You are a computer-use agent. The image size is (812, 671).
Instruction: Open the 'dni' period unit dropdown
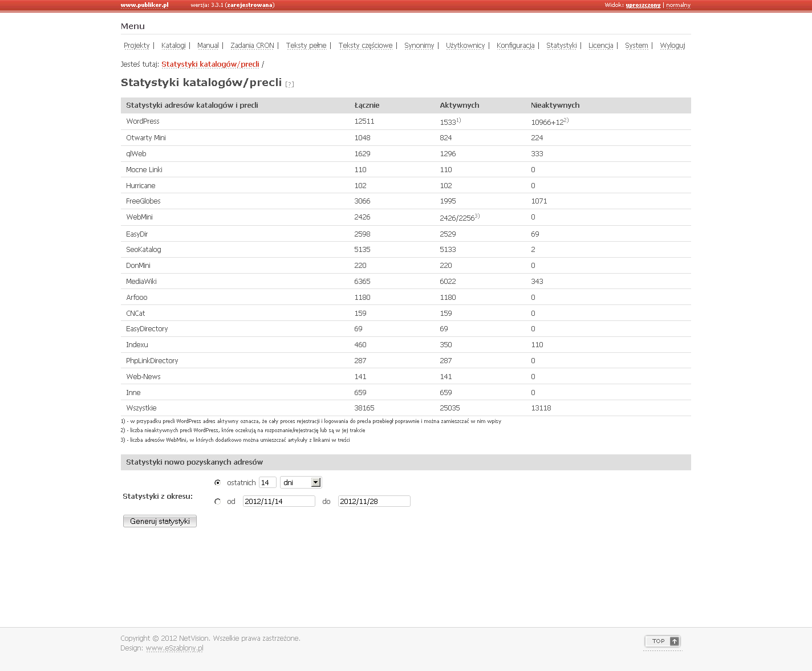pyautogui.click(x=301, y=483)
